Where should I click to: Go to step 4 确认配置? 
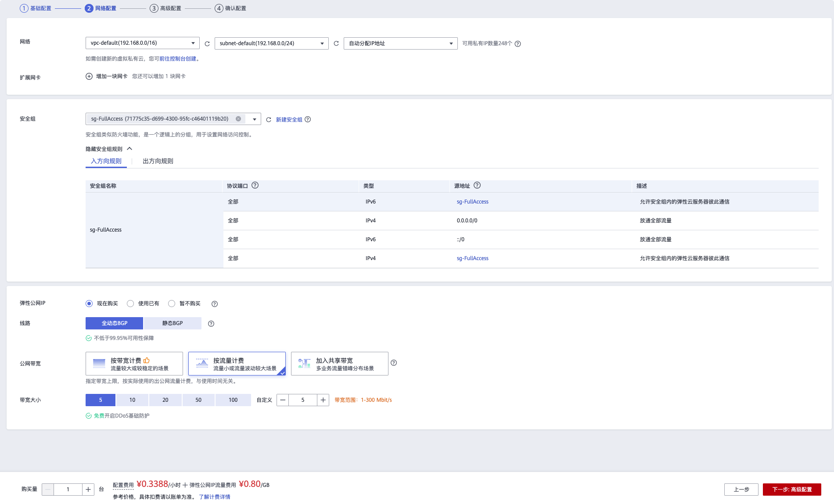pos(230,8)
